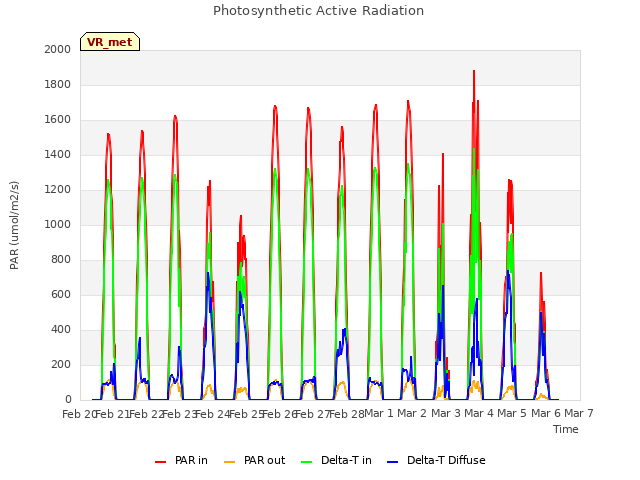Click the Mar 4 x-axis date label
The image size is (640, 480).
(479, 413)
